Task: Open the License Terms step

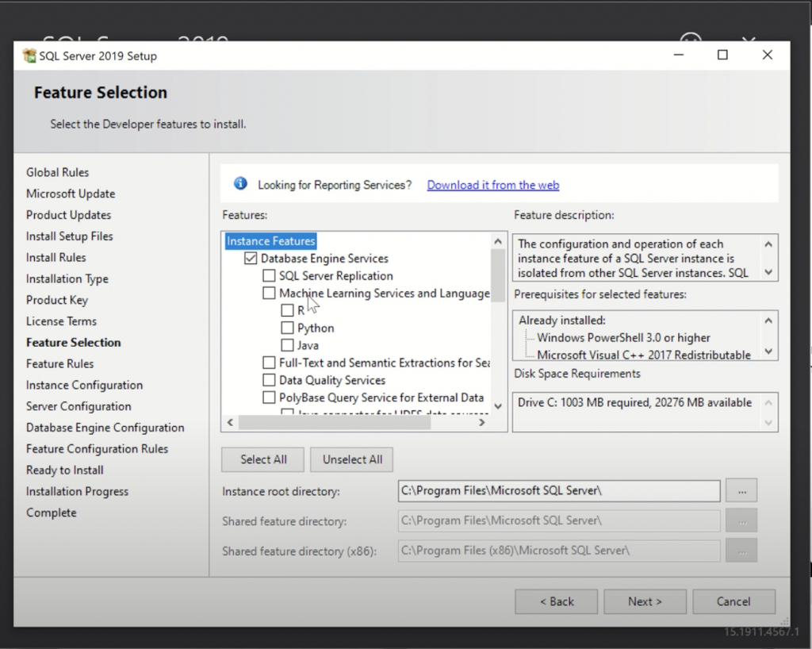Action: (x=62, y=321)
